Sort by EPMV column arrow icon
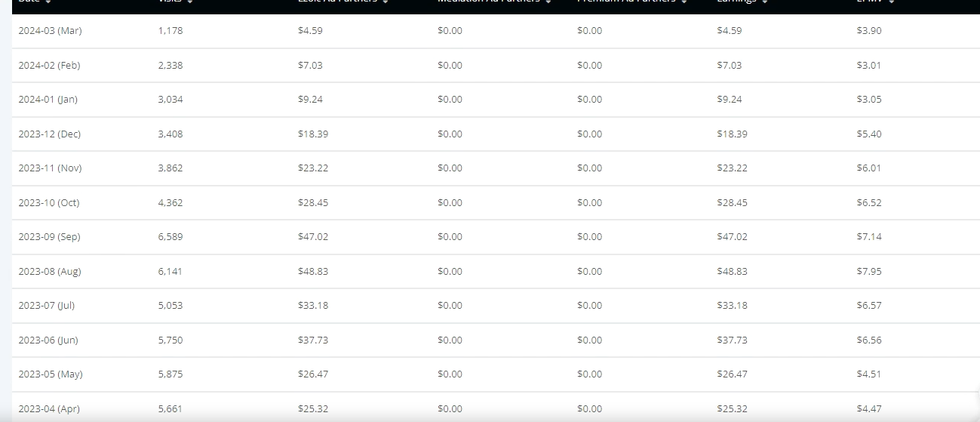Viewport: 980px width, 422px height. coord(892,2)
